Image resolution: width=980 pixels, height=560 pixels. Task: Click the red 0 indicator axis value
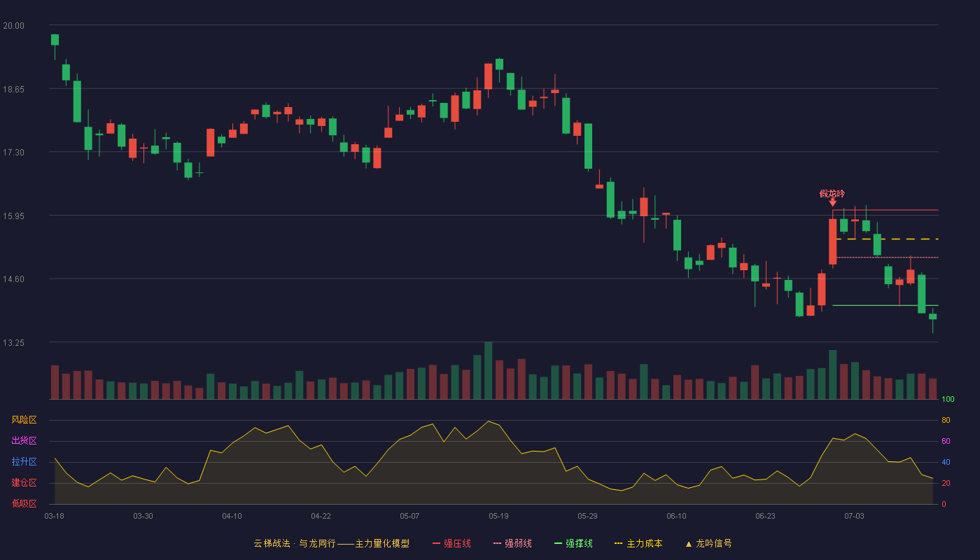tap(944, 504)
